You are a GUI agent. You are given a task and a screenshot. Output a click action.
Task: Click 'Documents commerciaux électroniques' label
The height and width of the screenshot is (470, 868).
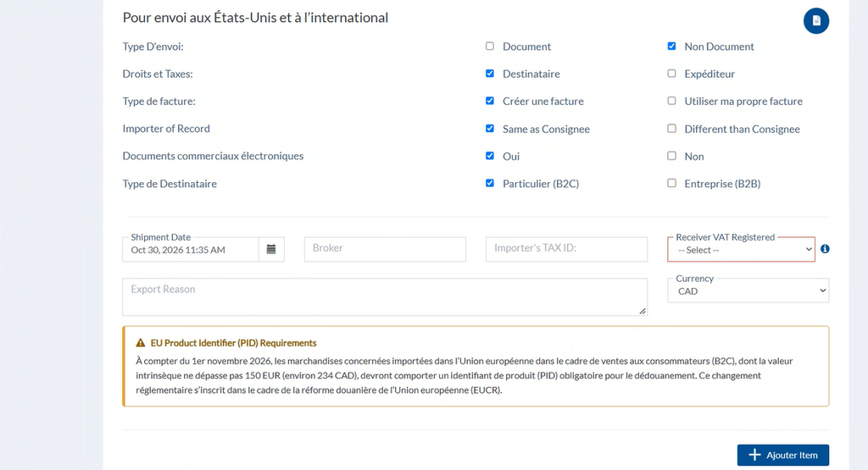[x=213, y=156]
